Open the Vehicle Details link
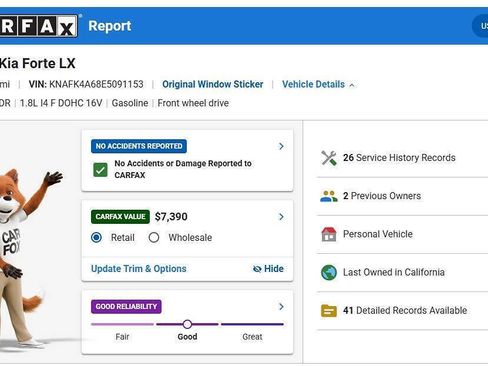Viewport: 488px width, 366px height. [x=313, y=84]
